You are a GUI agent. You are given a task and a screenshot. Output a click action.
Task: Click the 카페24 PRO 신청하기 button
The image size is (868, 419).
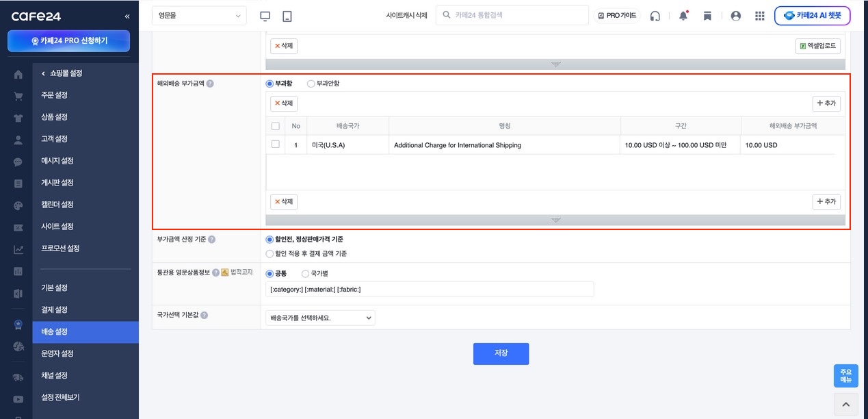coord(68,41)
